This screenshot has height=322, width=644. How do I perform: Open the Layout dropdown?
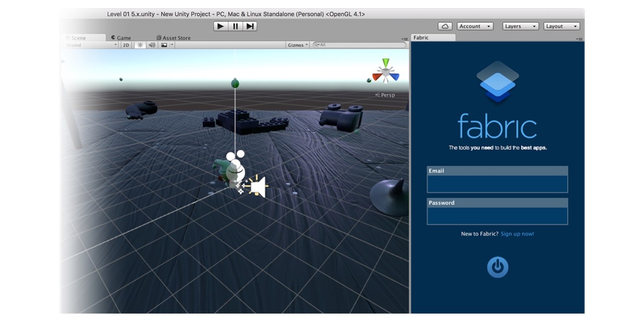(x=562, y=26)
